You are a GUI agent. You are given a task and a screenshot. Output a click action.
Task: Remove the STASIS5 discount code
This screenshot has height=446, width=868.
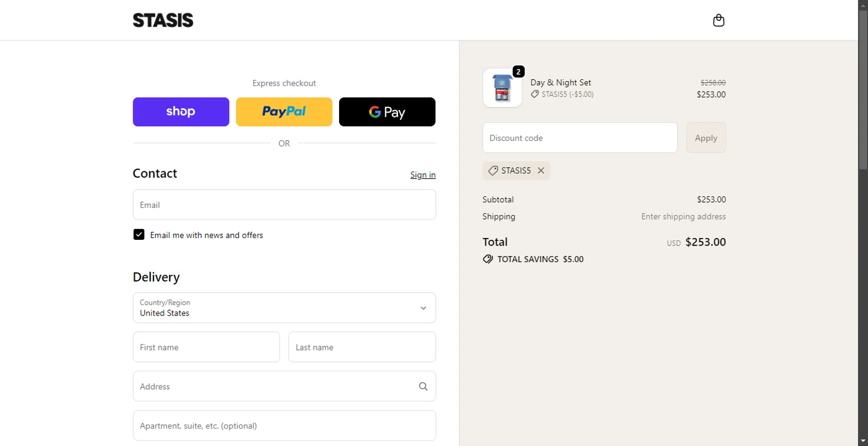[541, 170]
